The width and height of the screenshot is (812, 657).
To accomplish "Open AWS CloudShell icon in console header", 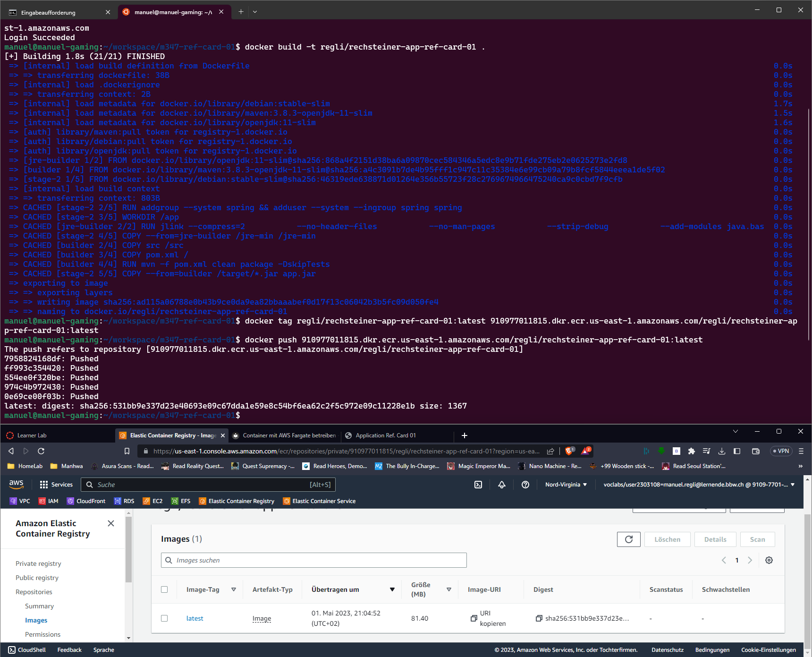I will tap(478, 485).
